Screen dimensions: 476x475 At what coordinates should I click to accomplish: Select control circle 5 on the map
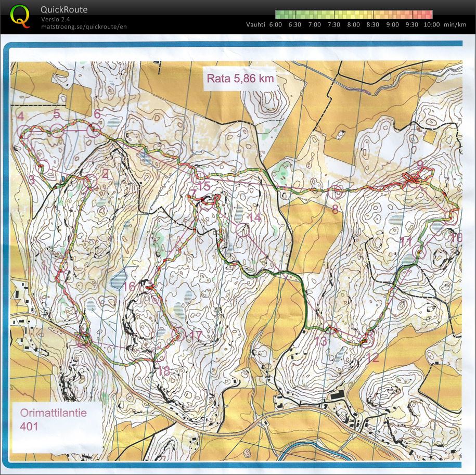[x=57, y=130]
